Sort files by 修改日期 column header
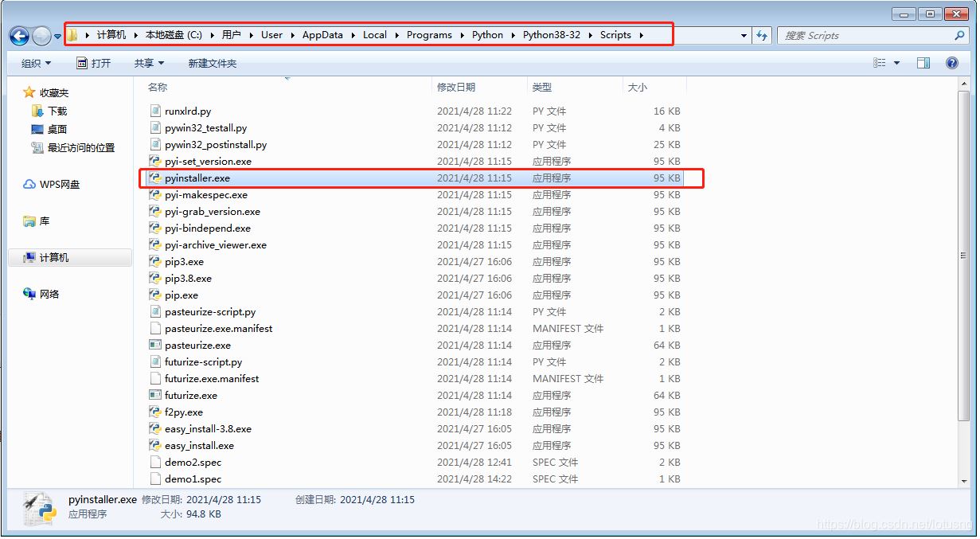This screenshot has width=980, height=539. pyautogui.click(x=456, y=88)
